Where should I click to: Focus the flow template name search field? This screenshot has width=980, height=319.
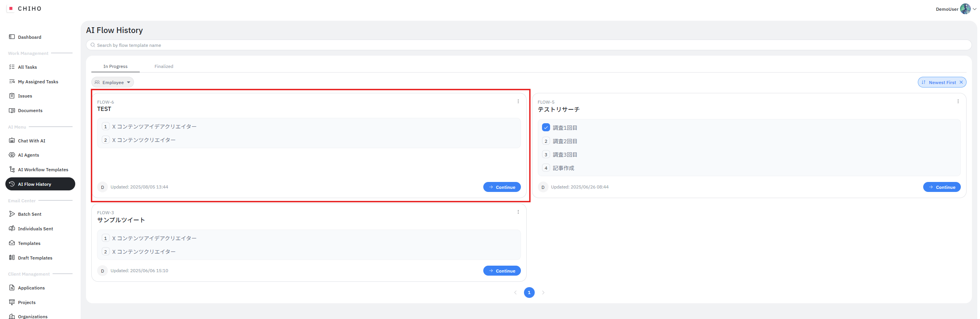529,45
